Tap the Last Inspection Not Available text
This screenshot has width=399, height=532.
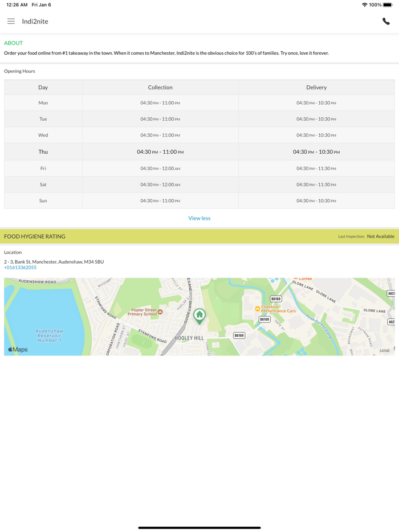click(x=366, y=236)
